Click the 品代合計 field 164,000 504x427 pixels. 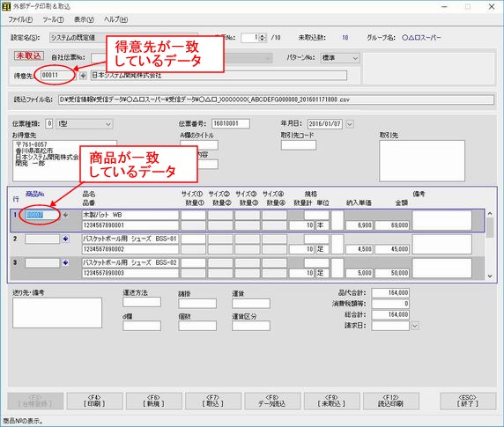pyautogui.click(x=390, y=293)
